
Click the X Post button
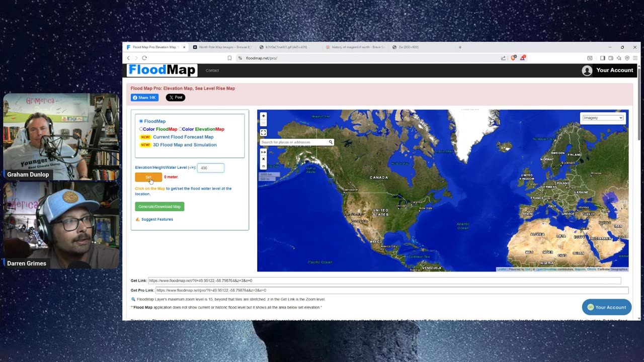[176, 98]
